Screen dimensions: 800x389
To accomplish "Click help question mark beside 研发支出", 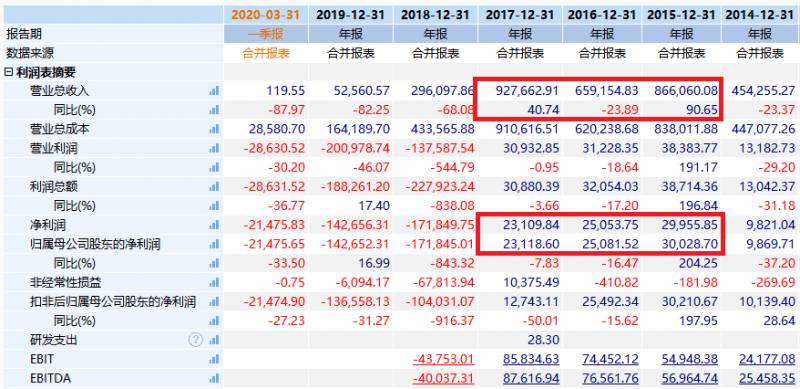I will (x=196, y=340).
